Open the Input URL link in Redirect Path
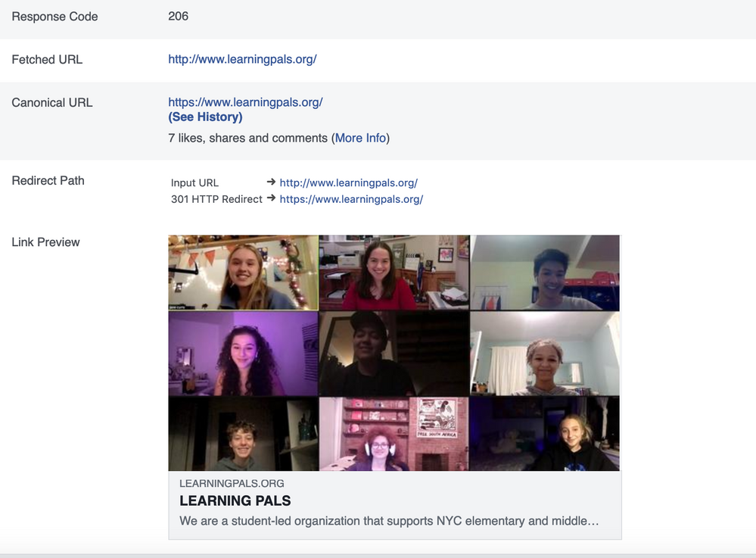This screenshot has width=756, height=558. (x=348, y=182)
